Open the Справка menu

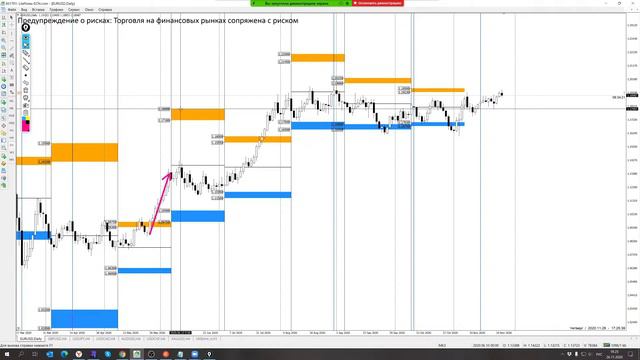point(105,9)
